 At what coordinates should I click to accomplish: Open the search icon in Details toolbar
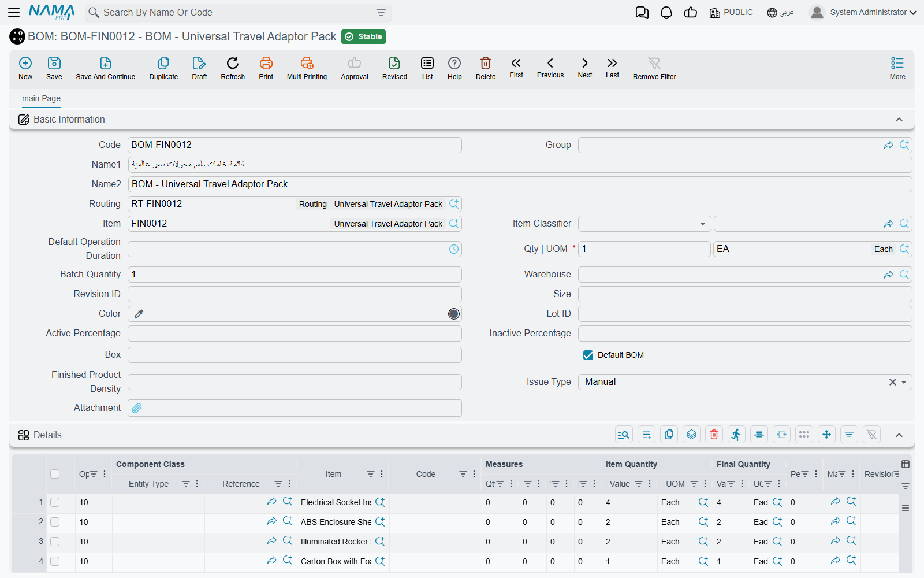click(624, 435)
